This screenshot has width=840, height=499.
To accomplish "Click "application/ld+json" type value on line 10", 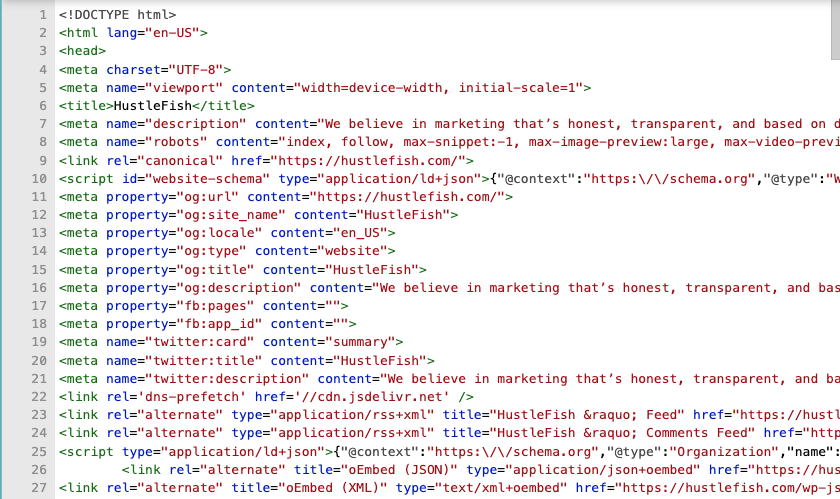I will (x=399, y=178).
